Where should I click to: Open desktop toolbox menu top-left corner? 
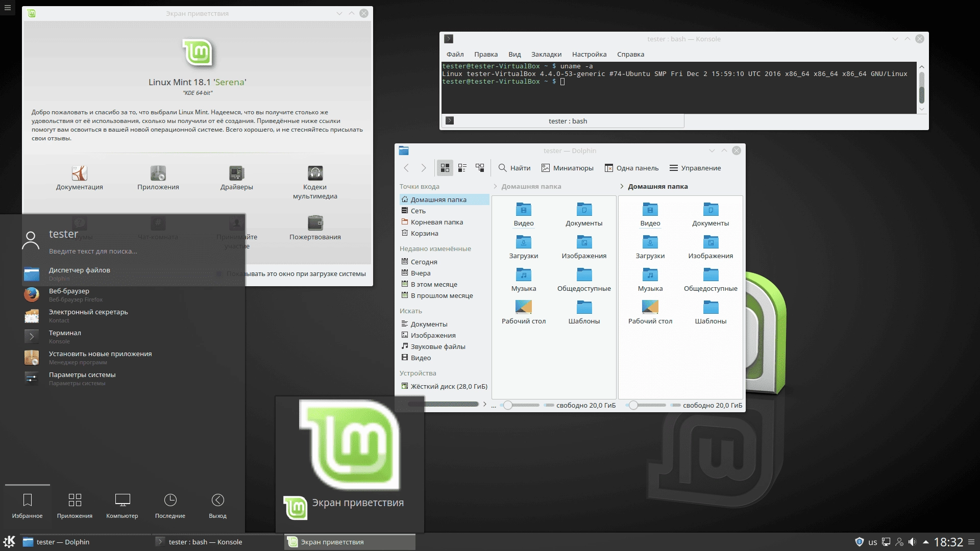(7, 7)
